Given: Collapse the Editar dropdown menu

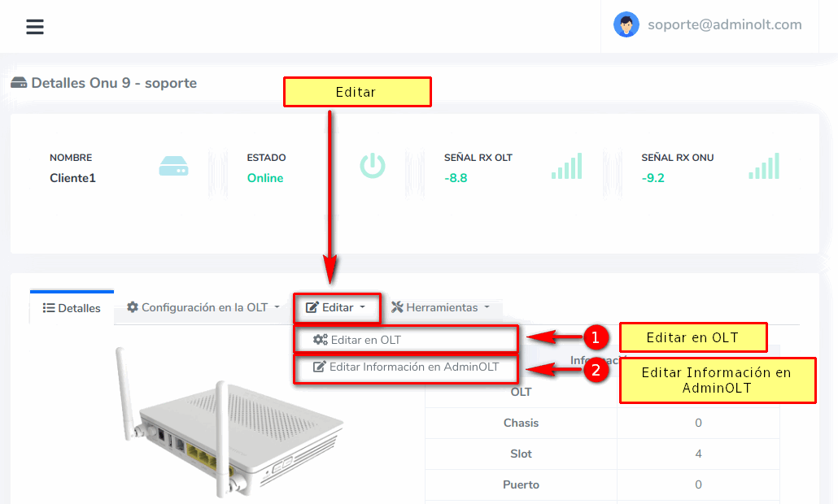Looking at the screenshot, I should click(x=337, y=307).
